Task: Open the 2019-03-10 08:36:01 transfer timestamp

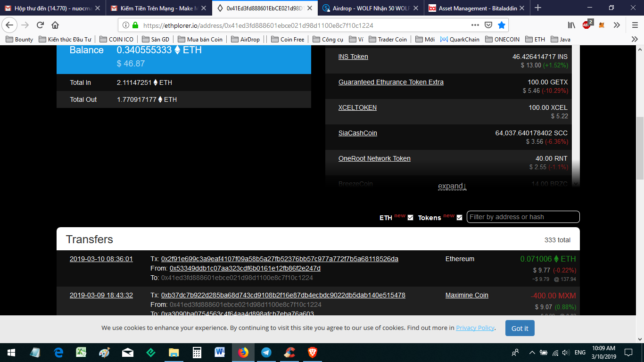Action: 101,259
